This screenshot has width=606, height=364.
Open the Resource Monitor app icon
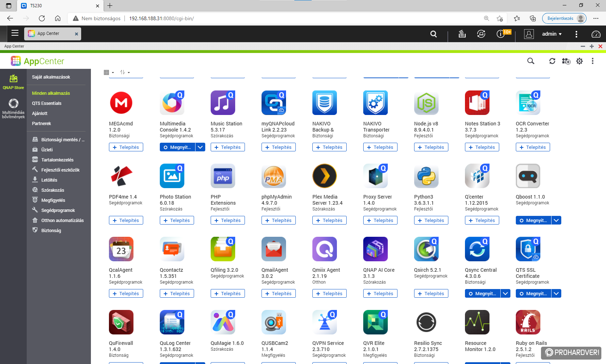(x=477, y=322)
